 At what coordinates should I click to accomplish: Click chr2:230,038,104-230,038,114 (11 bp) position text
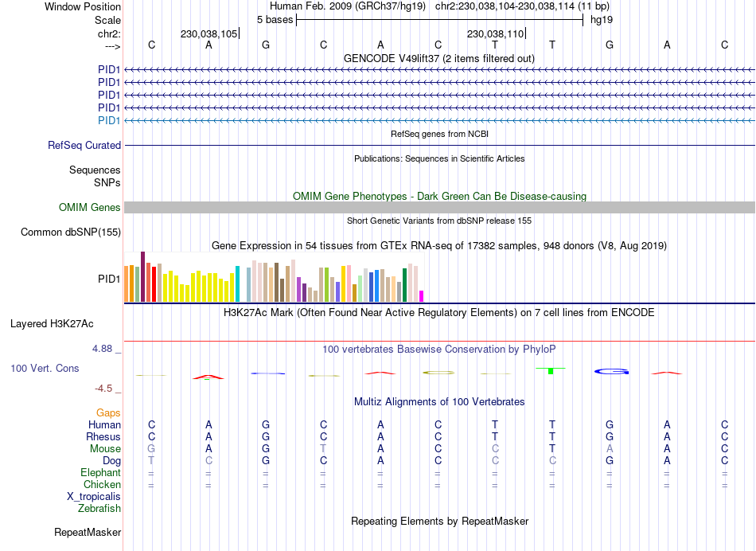click(x=522, y=6)
